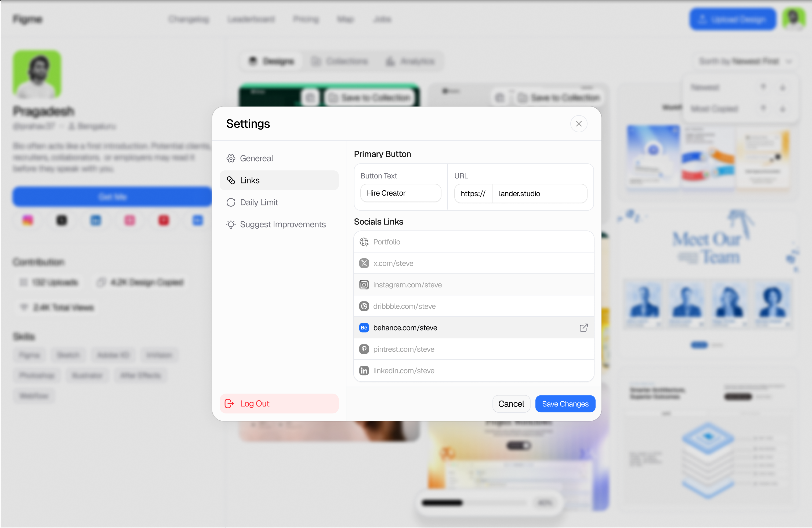Close the Settings dialog
The image size is (812, 528).
click(x=579, y=124)
